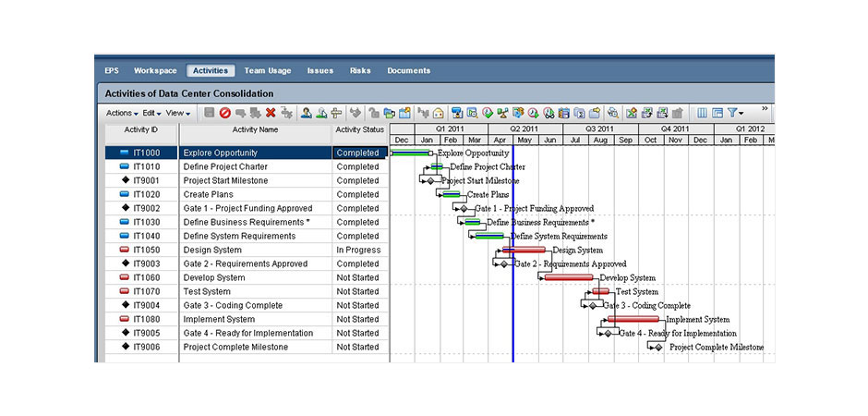Open the Actions dropdown menu
The width and height of the screenshot is (868, 416).
122,113
